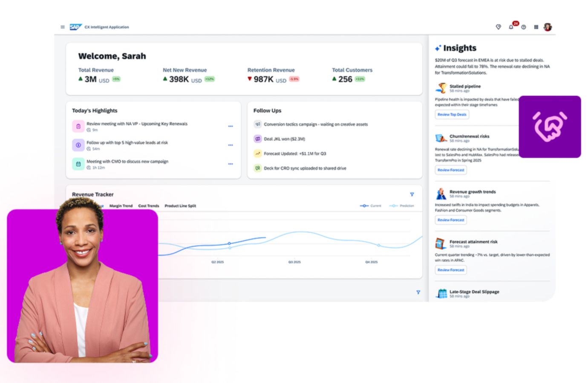Open the help question mark icon
Screen dimensions: 588x383
524,27
